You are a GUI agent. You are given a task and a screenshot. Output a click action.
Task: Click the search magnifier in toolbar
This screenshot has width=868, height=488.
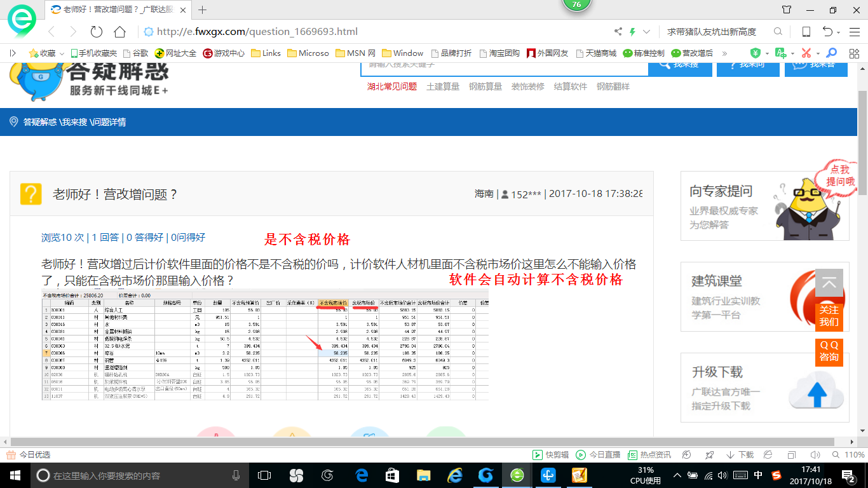pos(778,32)
